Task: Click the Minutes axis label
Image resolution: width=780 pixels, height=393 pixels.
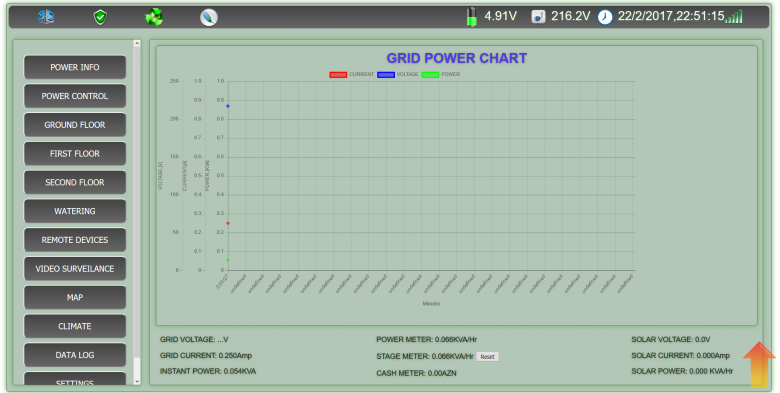Action: [x=431, y=303]
